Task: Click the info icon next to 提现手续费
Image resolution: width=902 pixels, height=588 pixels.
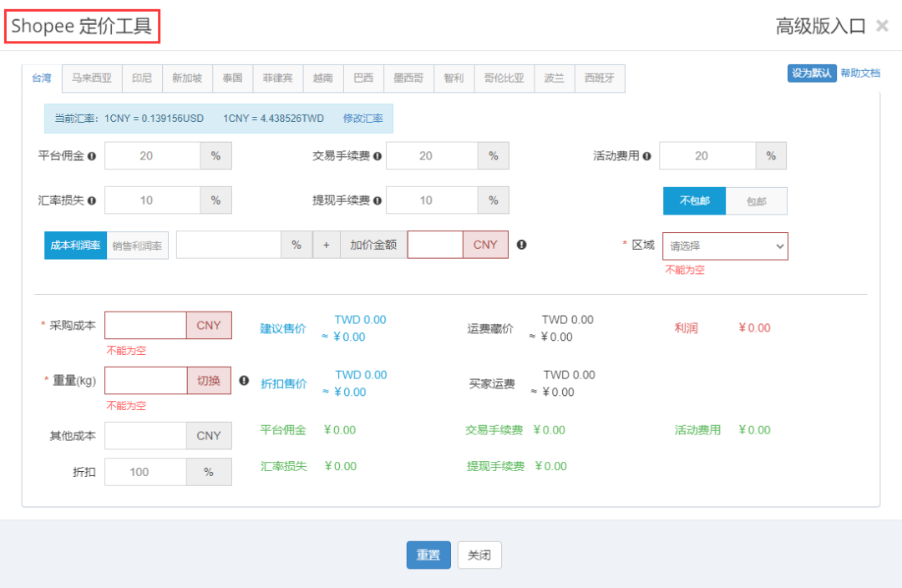Action: click(x=379, y=200)
